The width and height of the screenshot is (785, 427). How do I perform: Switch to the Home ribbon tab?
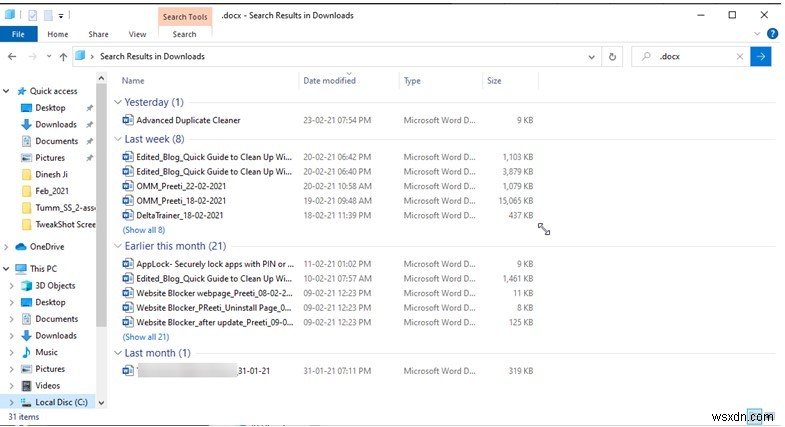58,34
